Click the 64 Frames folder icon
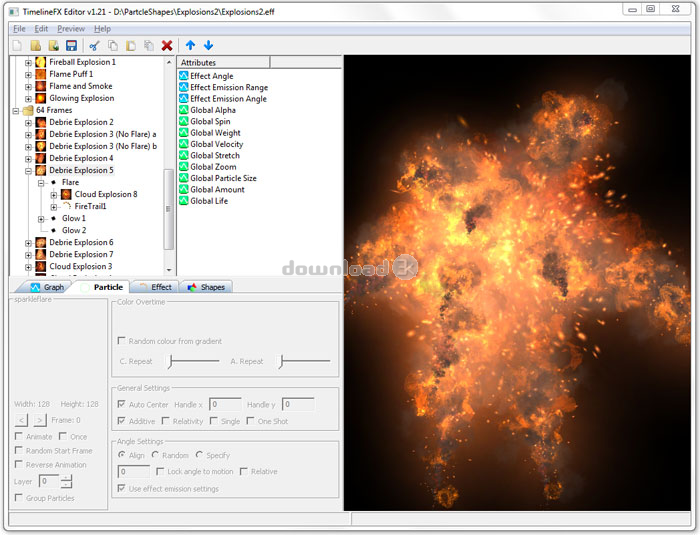The height and width of the screenshot is (535, 700). tap(28, 110)
